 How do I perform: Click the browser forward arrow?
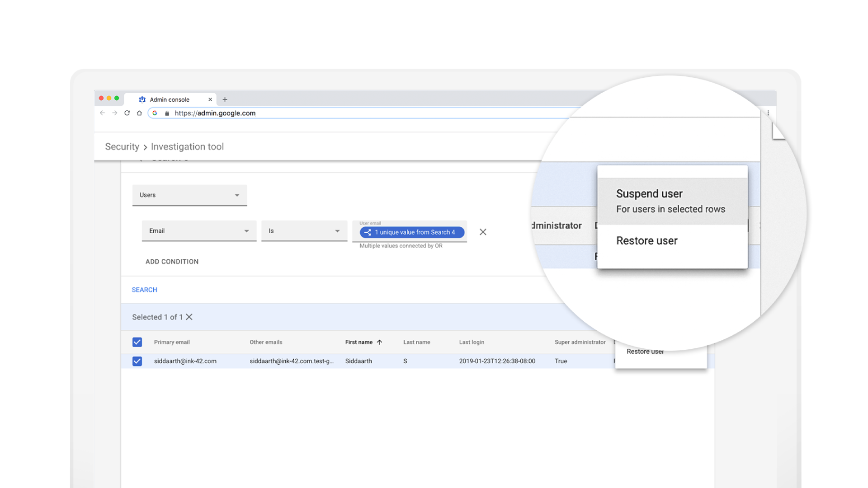(x=115, y=113)
